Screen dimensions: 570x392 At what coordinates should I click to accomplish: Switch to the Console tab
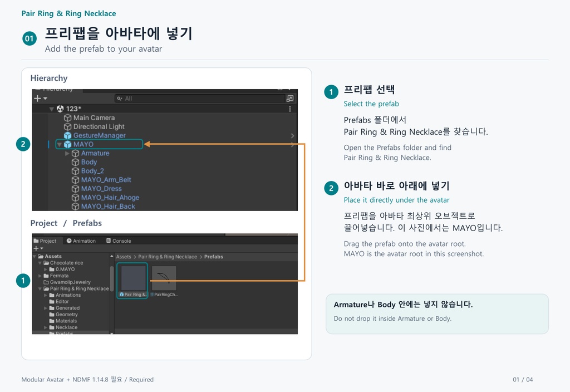click(x=119, y=241)
